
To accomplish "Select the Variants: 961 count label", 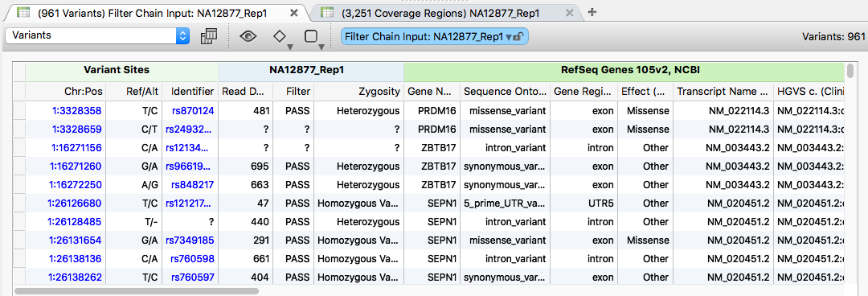I will 833,36.
